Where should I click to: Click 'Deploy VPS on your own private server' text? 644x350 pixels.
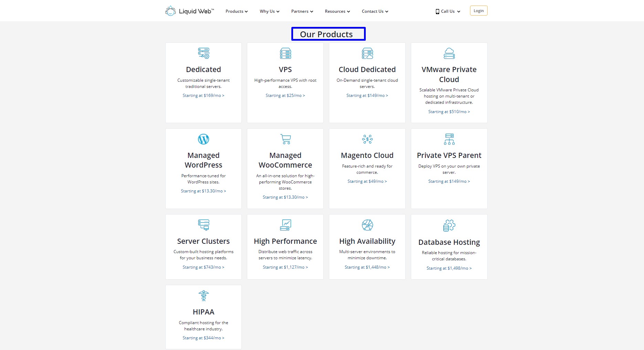(449, 169)
